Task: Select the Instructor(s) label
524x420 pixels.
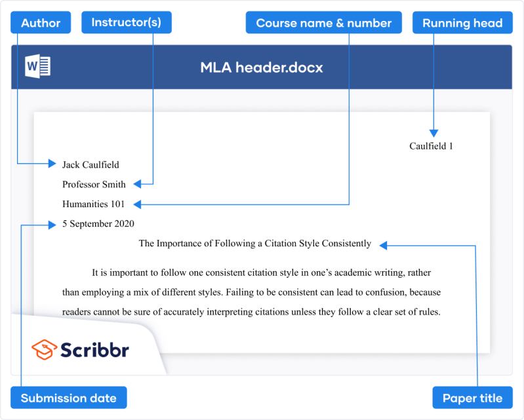Action: [127, 22]
